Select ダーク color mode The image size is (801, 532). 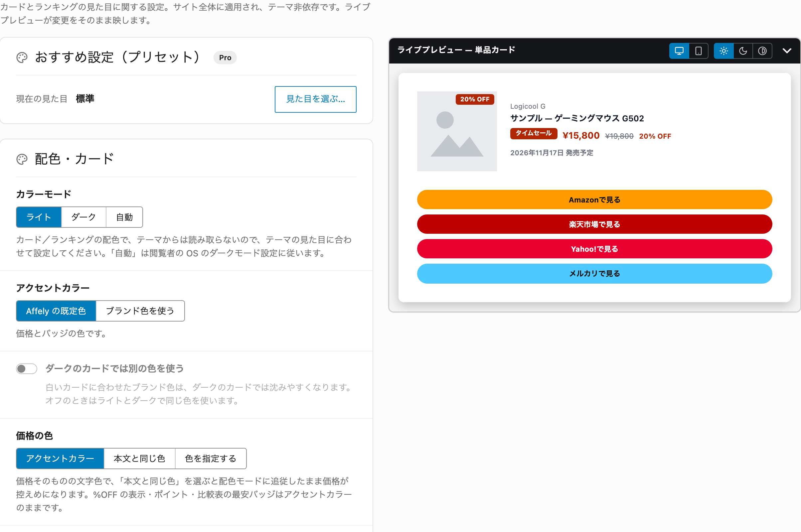83,217
